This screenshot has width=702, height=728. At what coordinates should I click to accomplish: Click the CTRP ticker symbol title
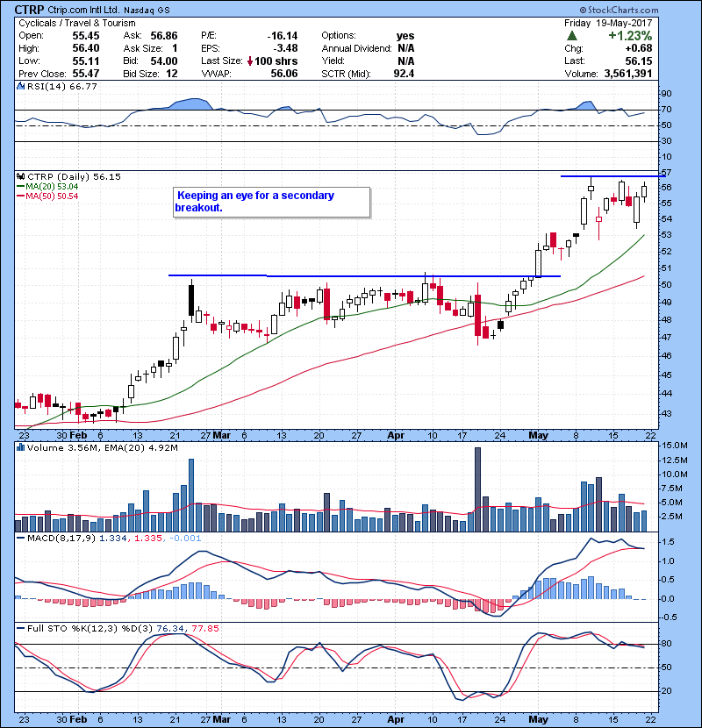pyautogui.click(x=29, y=10)
